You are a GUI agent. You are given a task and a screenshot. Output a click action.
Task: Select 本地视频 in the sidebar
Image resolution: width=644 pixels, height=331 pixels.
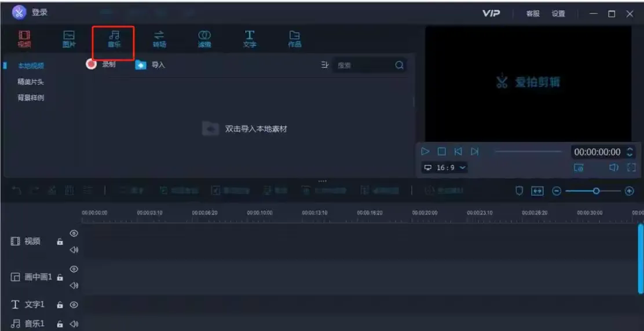31,65
